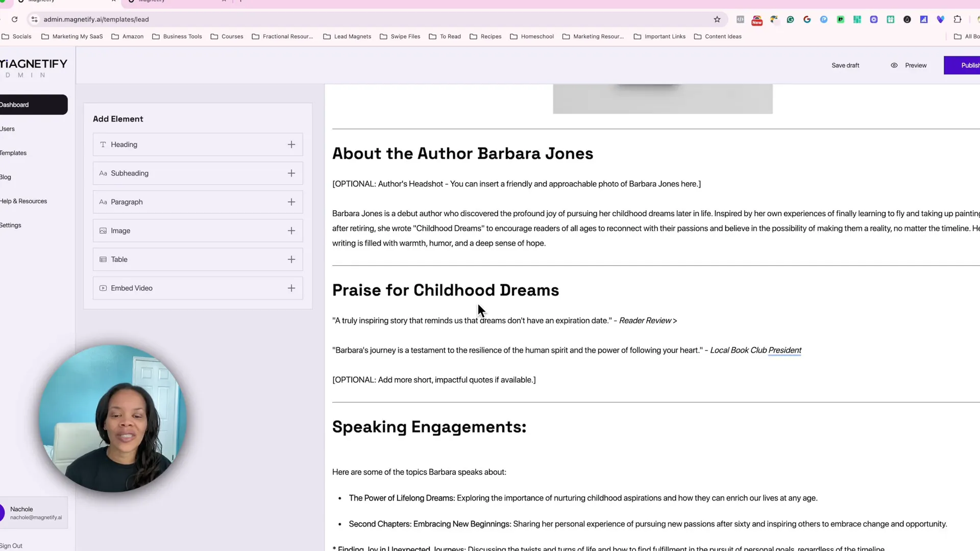The image size is (980, 551).
Task: Click the Magnetify logo
Action: tap(34, 68)
